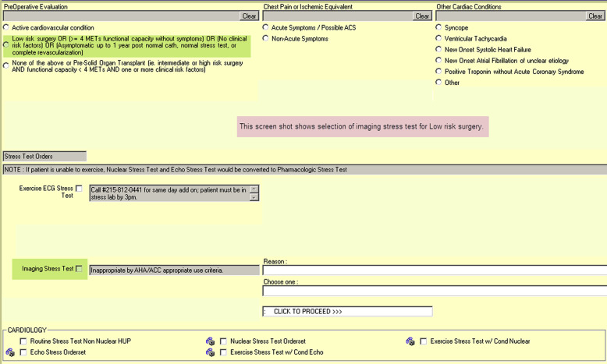This screenshot has width=607, height=364.
Task: Check the Echo Stress Orderset checkbox
Action: click(23, 352)
